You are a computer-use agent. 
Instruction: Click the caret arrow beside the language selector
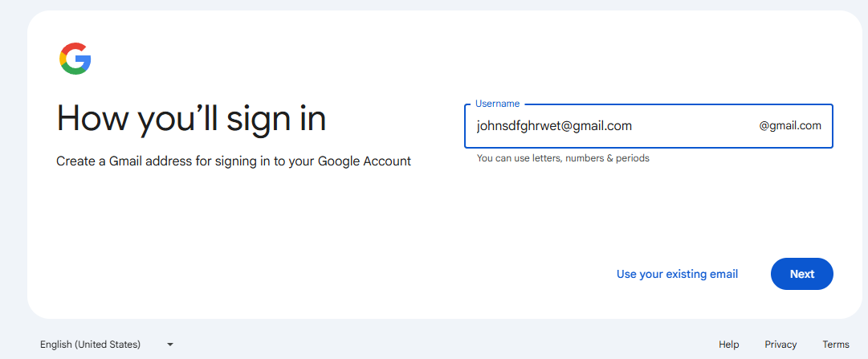[x=170, y=345]
